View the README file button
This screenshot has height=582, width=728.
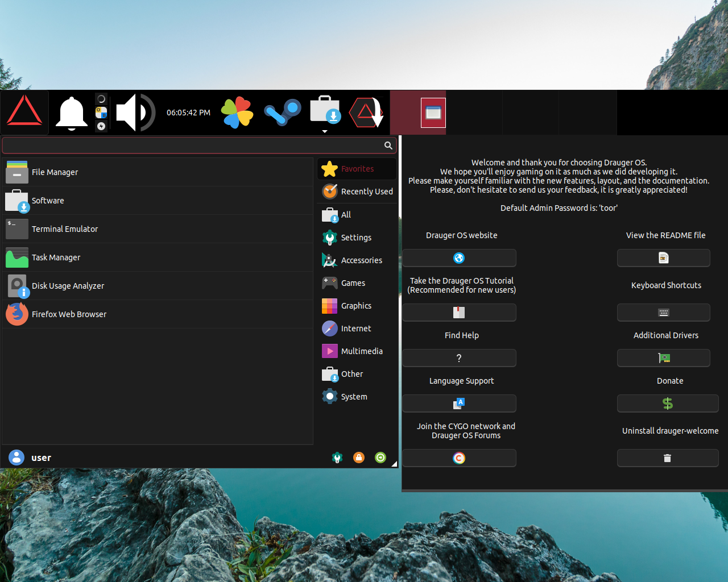664,258
